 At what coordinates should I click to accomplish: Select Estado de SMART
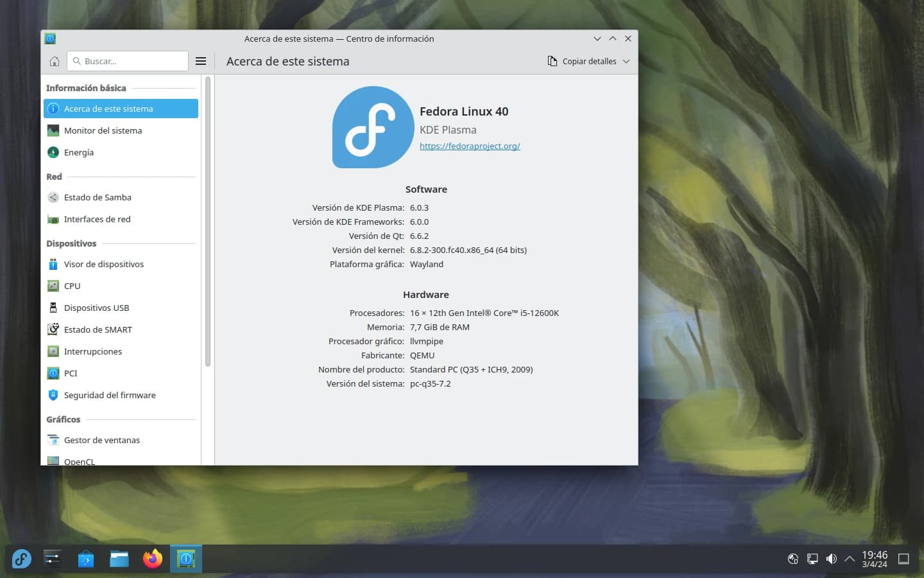[121, 329]
